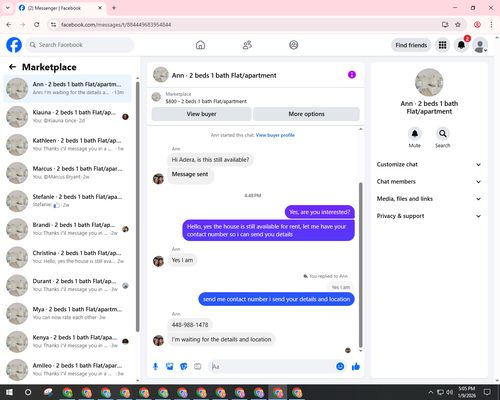Open Durant's conversation
This screenshot has width=500, height=400.
[67, 285]
